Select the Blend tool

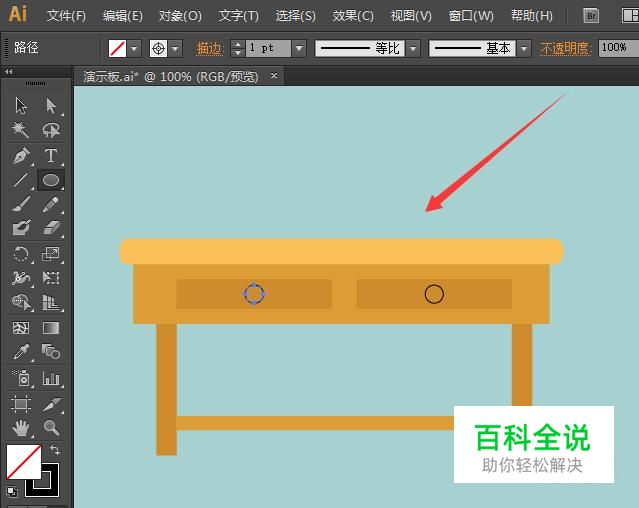click(51, 352)
